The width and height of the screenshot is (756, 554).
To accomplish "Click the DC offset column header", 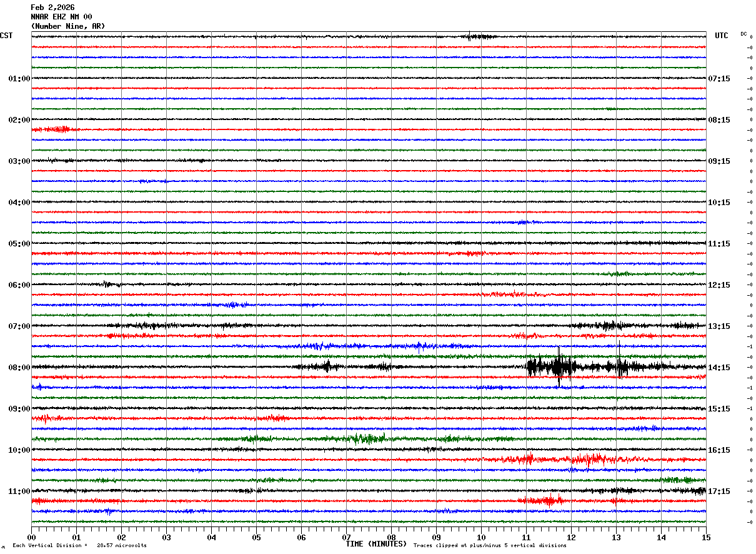I will pyautogui.click(x=744, y=34).
